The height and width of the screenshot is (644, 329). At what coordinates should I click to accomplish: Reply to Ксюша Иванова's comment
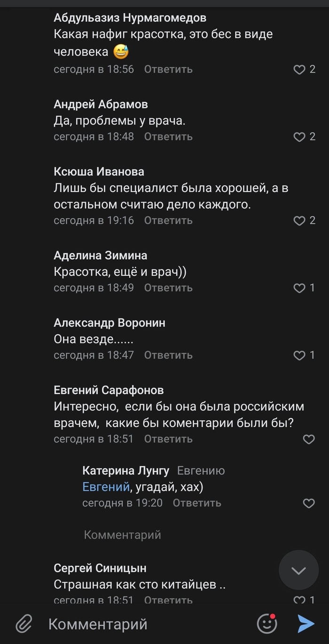pos(168,220)
